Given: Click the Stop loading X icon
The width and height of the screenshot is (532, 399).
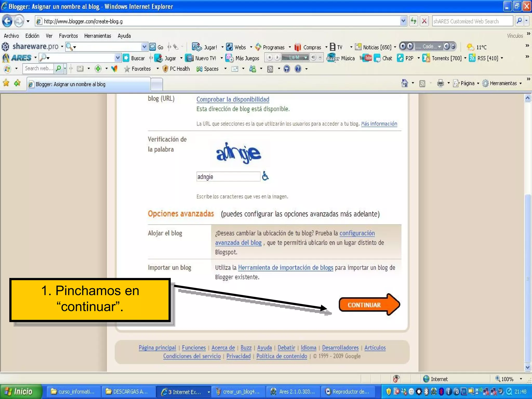Looking at the screenshot, I should (x=424, y=21).
